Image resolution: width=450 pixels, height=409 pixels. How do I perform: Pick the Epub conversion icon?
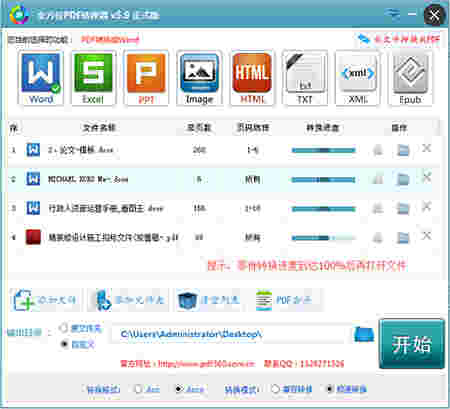(410, 79)
